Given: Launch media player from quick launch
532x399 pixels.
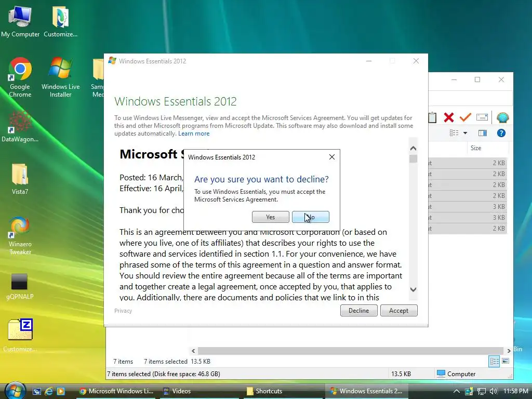Looking at the screenshot, I should coord(61,391).
